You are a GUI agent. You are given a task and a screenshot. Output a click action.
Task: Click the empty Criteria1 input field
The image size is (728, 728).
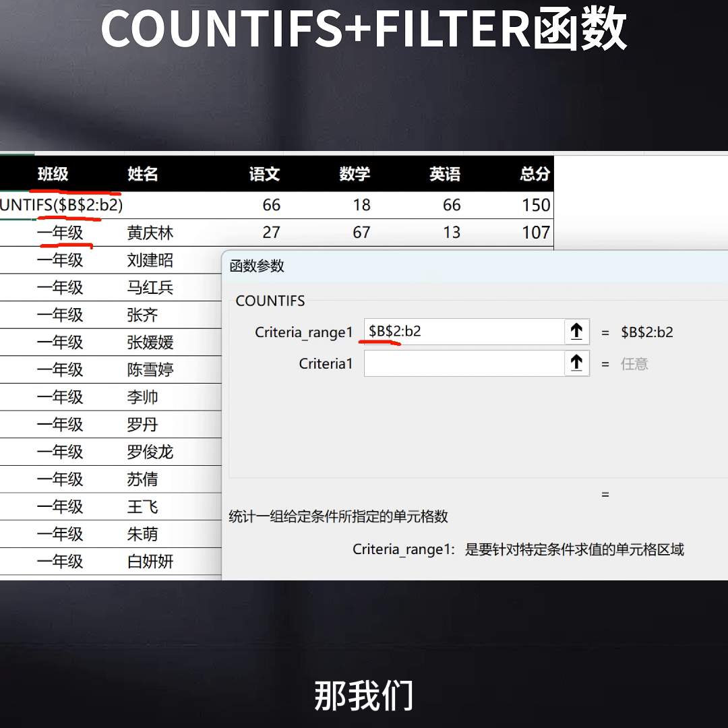click(x=464, y=363)
